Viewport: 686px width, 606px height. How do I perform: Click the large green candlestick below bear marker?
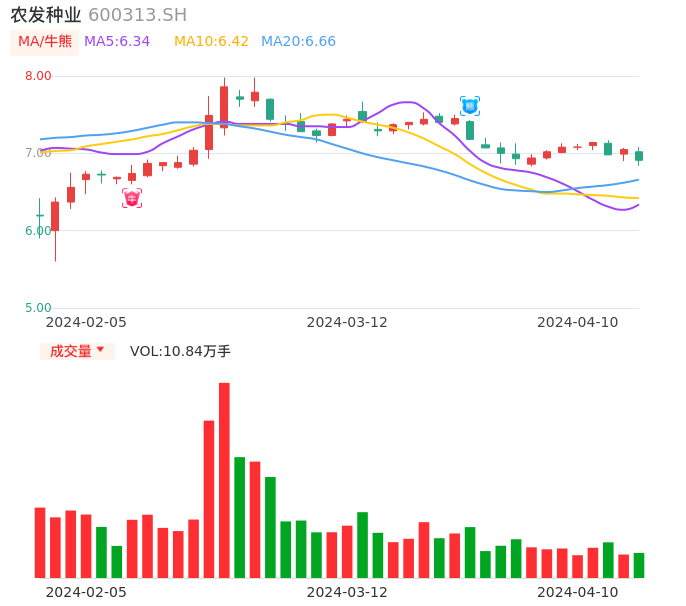point(470,130)
